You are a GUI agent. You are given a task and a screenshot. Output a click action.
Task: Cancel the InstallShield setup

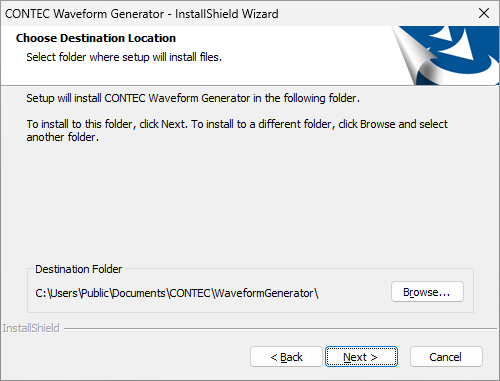pos(446,357)
